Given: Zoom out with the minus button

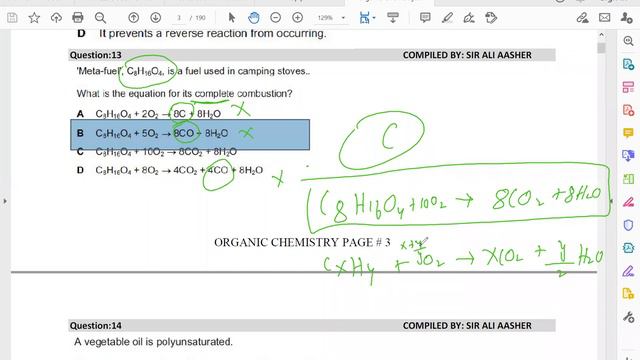Looking at the screenshot, I should click(276, 18).
